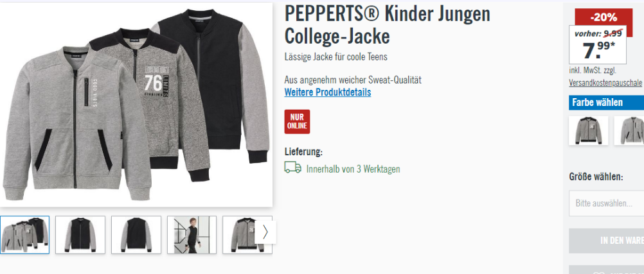Image resolution: width=644 pixels, height=274 pixels.
Task: Click the red -20% discount badge
Action: tap(604, 17)
